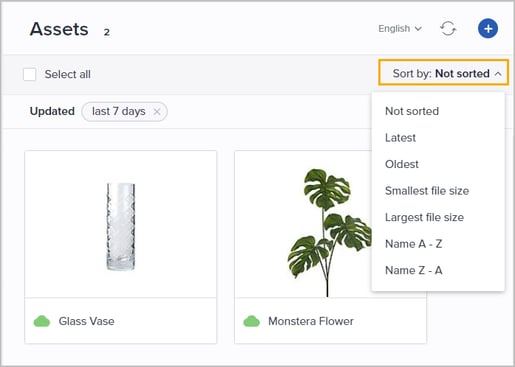
Task: Open the Glass Vase thumbnail
Action: point(121,224)
